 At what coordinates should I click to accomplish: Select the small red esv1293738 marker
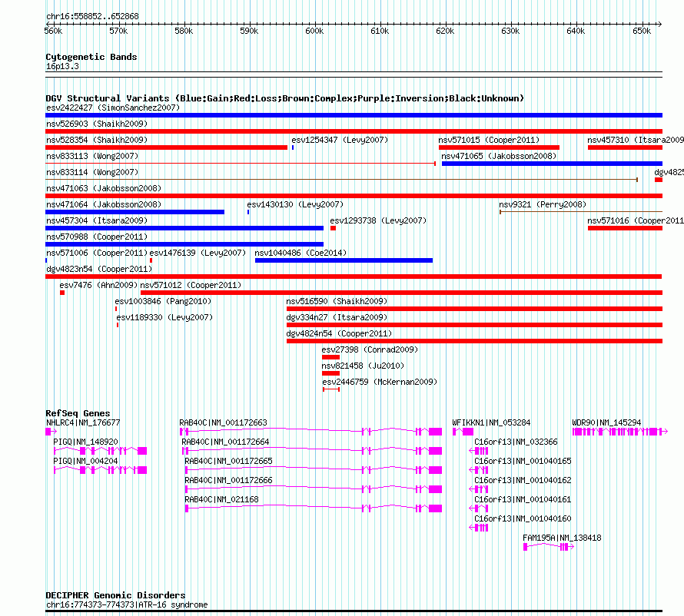point(333,228)
